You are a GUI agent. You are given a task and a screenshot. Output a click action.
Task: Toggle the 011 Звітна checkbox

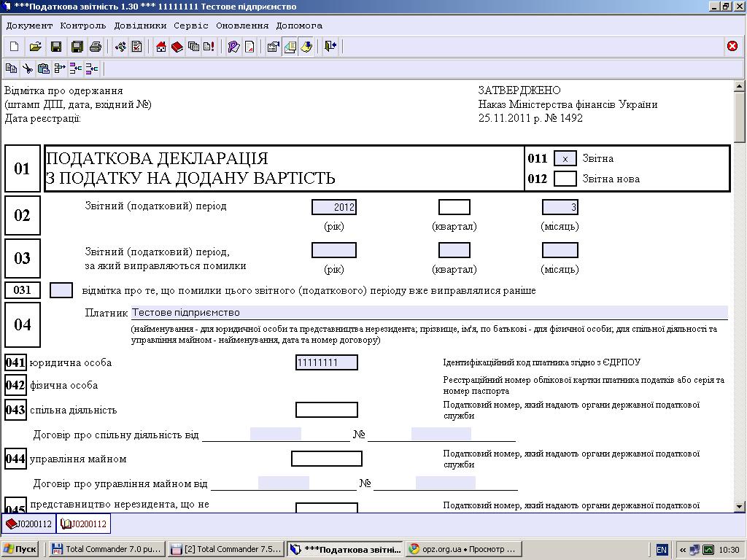(x=565, y=158)
